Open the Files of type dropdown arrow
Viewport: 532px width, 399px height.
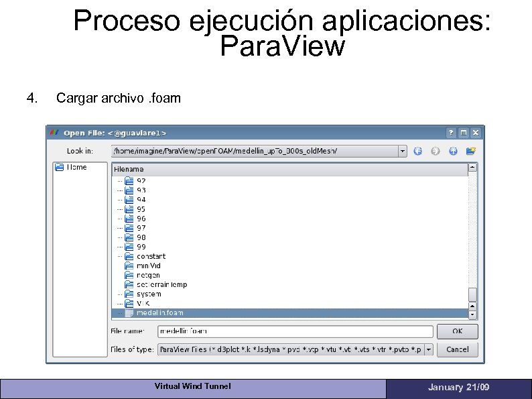[x=429, y=349]
